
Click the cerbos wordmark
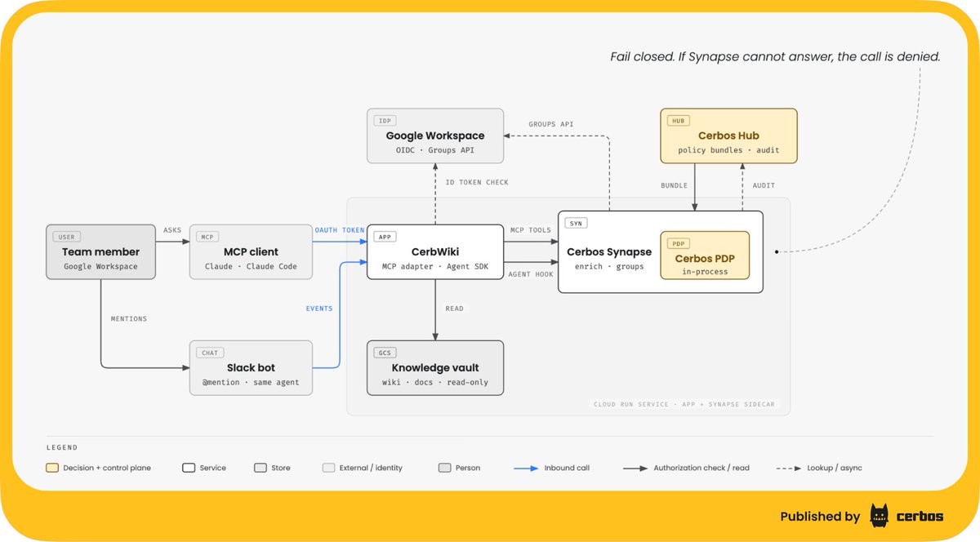[920, 516]
